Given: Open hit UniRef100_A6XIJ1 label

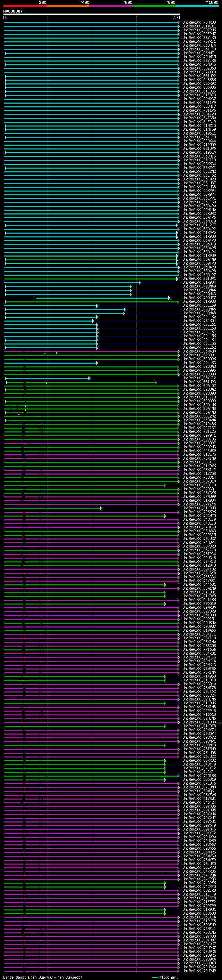Looking at the screenshot, I should click(199, 634).
